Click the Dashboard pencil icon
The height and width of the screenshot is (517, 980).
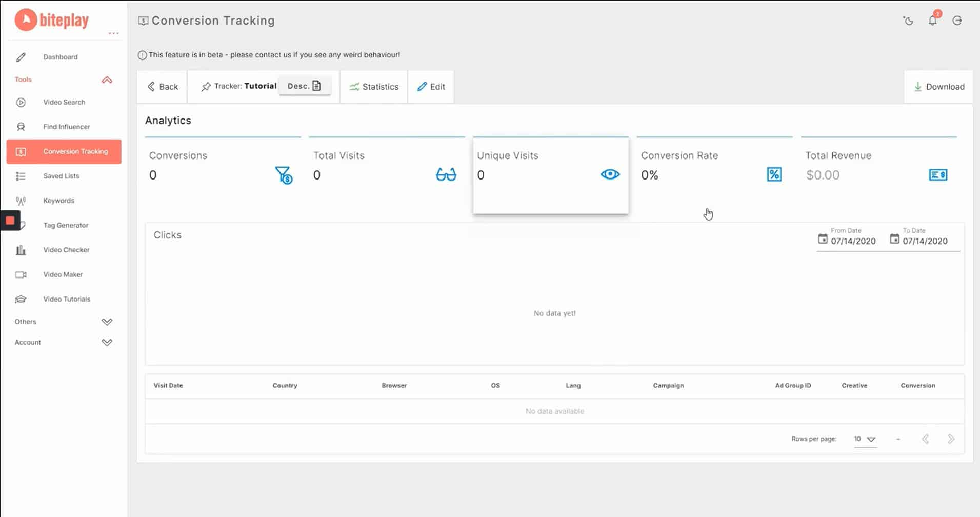21,57
